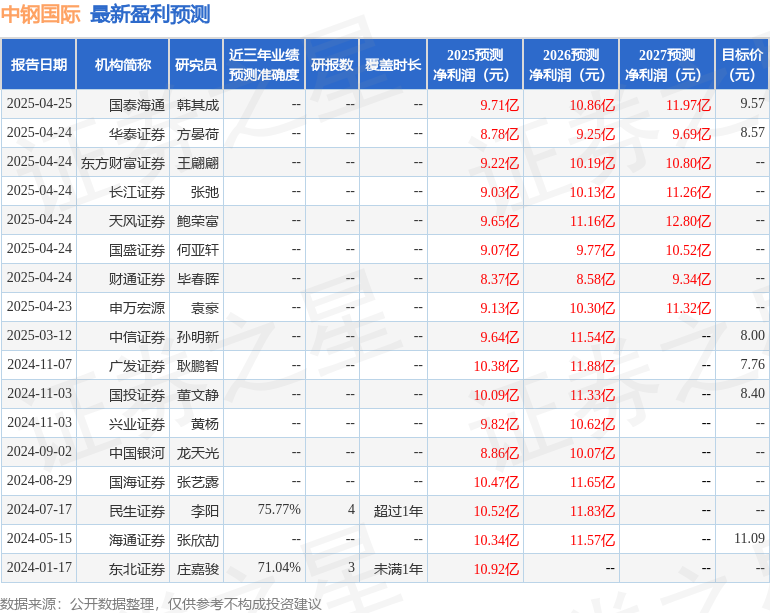Click the 8.37亿 value
The image size is (770, 613).
[499, 279]
